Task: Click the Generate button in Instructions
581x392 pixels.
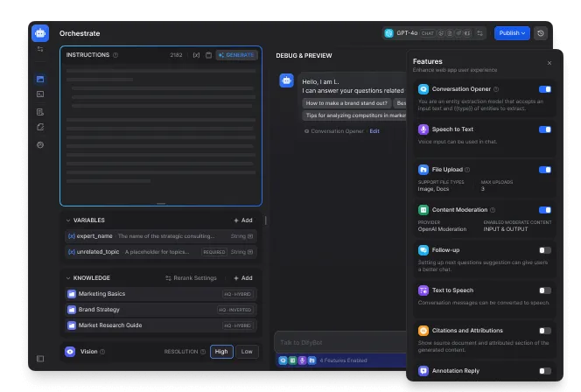Action: click(x=236, y=55)
